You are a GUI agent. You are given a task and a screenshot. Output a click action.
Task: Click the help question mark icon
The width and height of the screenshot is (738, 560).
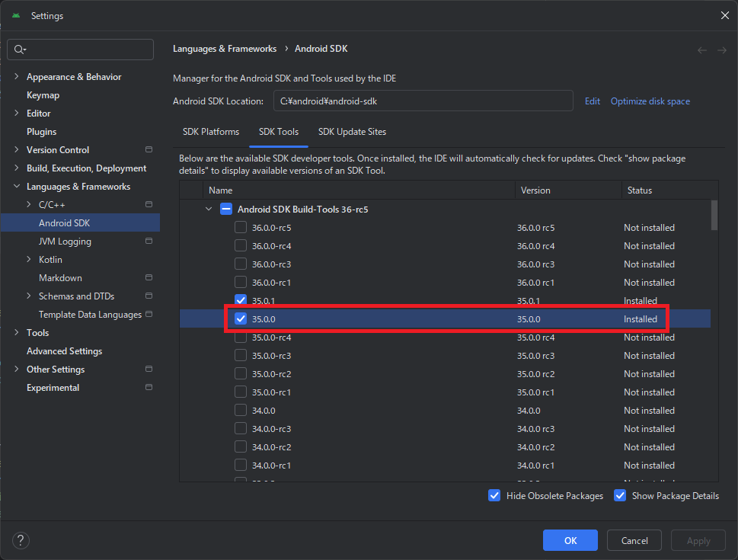point(21,540)
